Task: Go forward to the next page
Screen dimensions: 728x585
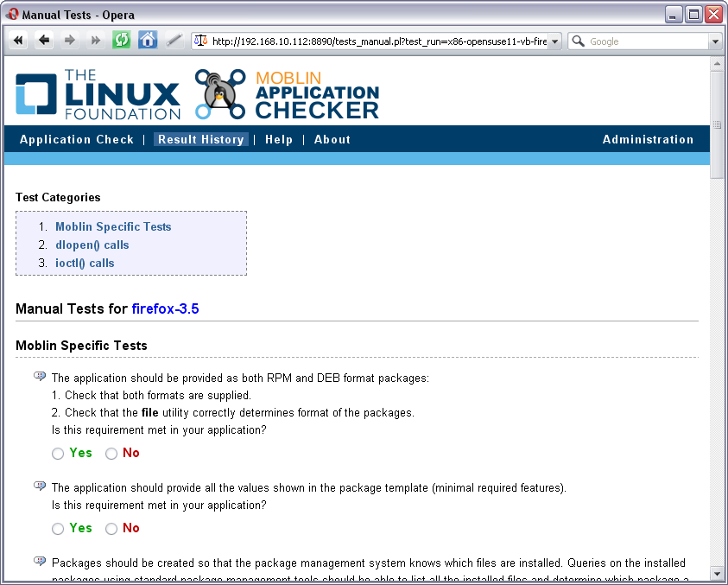Action: [70, 41]
